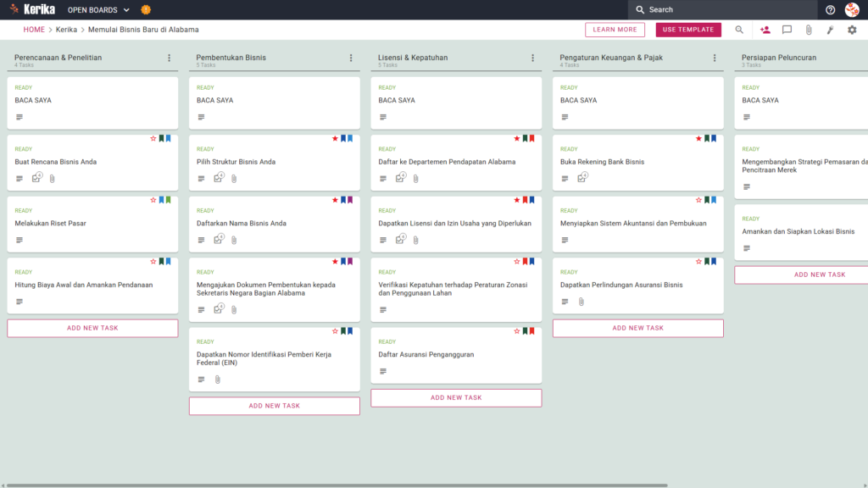
Task: Click green tag on Buat Rencana Bisnis Anda
Action: pyautogui.click(x=162, y=138)
